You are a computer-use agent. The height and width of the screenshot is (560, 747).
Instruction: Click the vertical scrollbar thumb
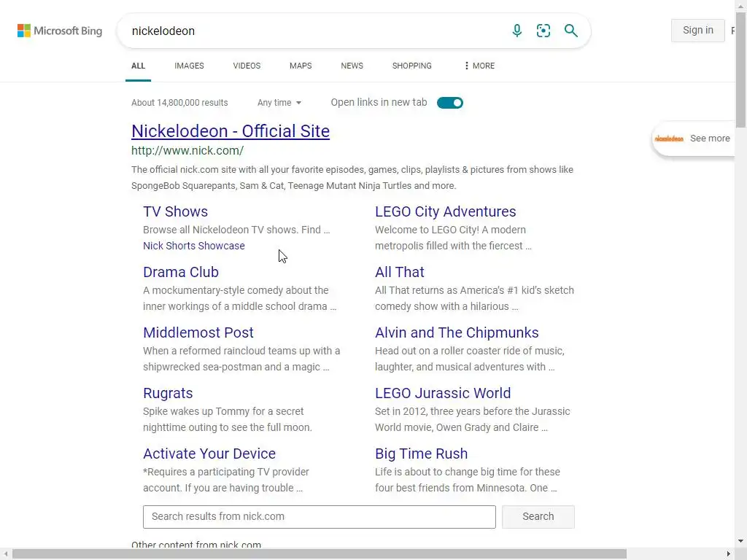point(741,69)
